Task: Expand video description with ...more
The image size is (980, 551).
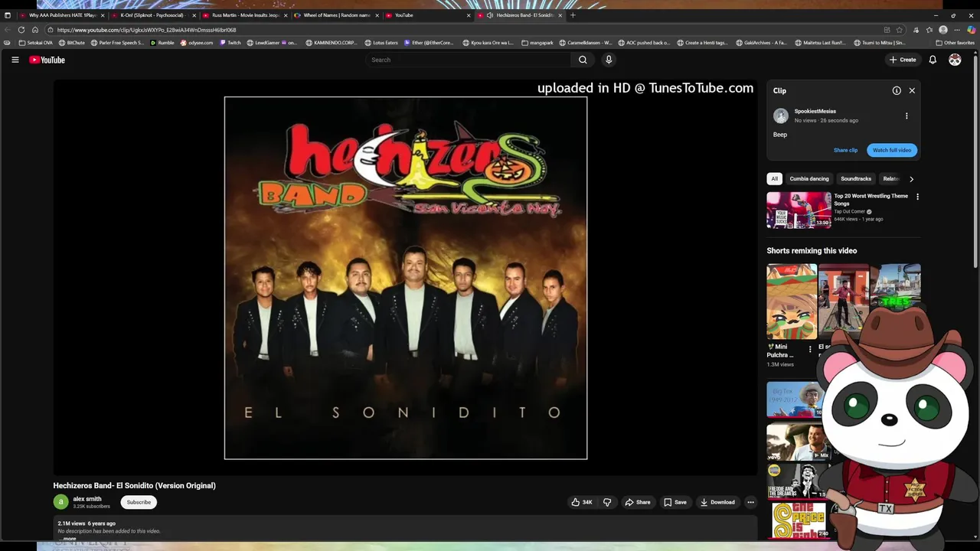Action: tap(69, 539)
